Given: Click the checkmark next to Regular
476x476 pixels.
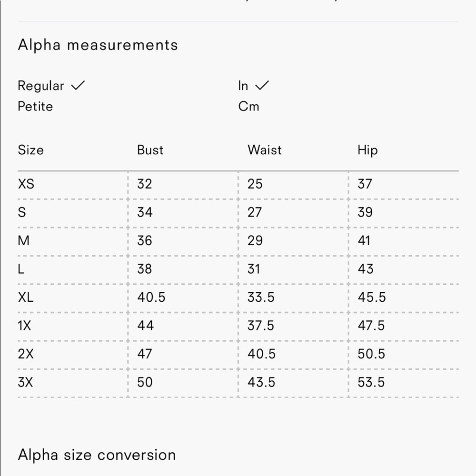Looking at the screenshot, I should coord(78,85).
